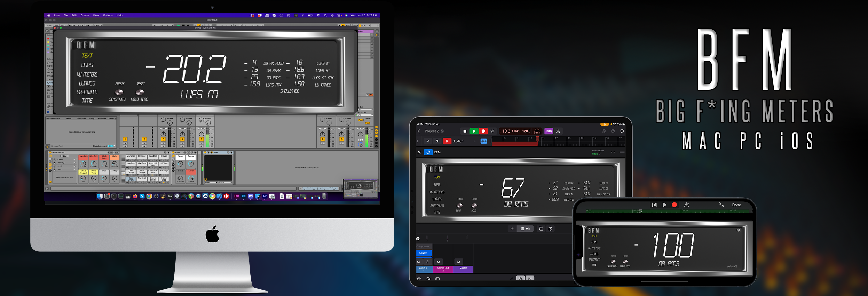Click the Sensitivity knob in Mac BFM plugin
The width and height of the screenshot is (868, 296).
[119, 92]
